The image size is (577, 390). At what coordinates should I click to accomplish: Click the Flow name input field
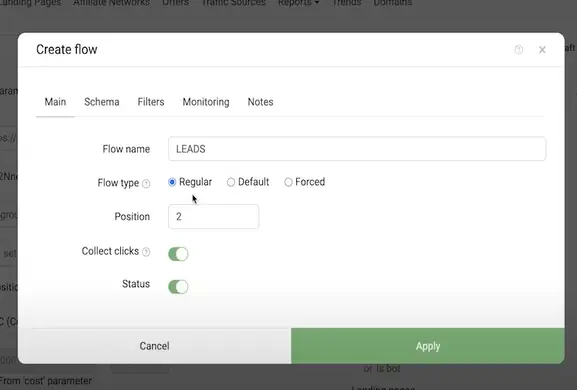(x=357, y=149)
